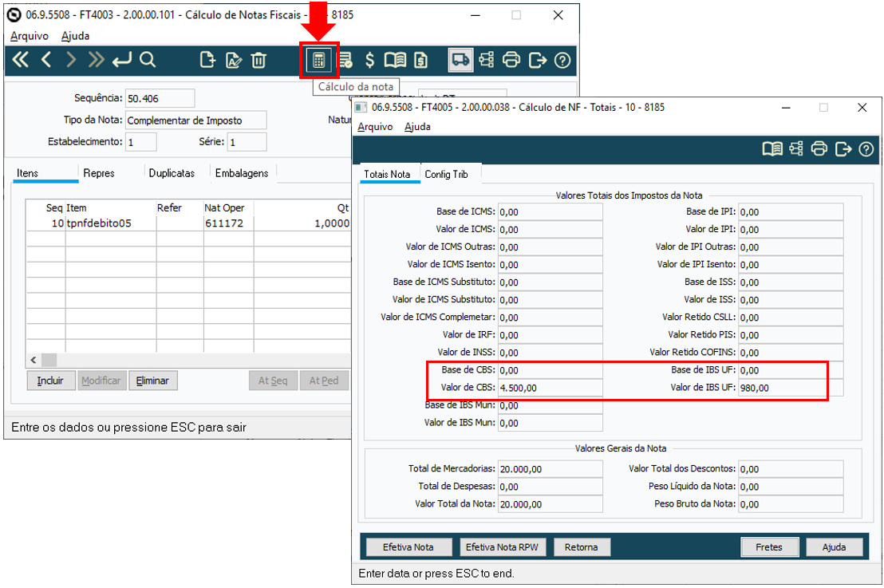Open Arquivo menu in FT4005 Totais window
The image size is (884, 588).
(x=375, y=127)
